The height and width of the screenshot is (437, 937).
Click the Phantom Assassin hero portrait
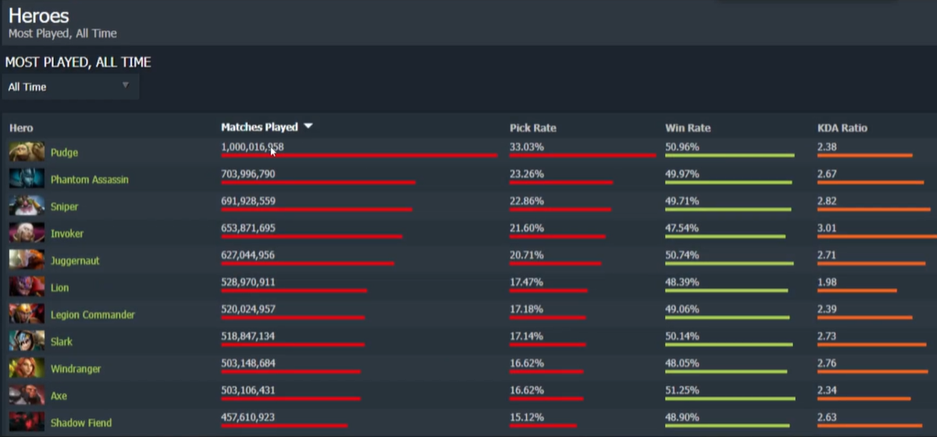pos(26,179)
